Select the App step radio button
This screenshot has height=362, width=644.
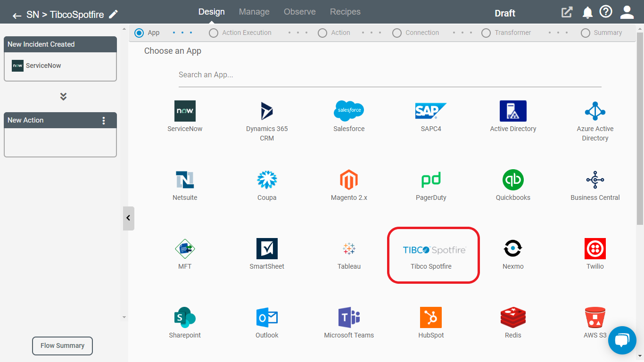point(139,33)
